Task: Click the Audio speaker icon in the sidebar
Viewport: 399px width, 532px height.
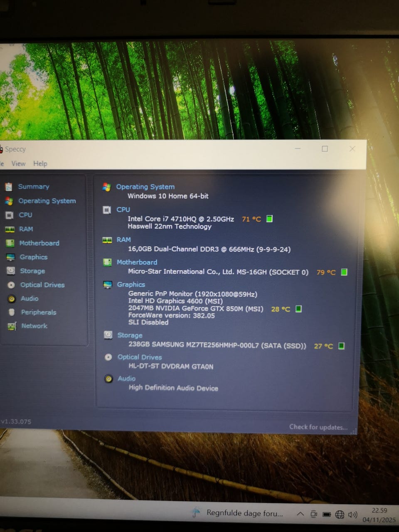Action: tap(12, 299)
